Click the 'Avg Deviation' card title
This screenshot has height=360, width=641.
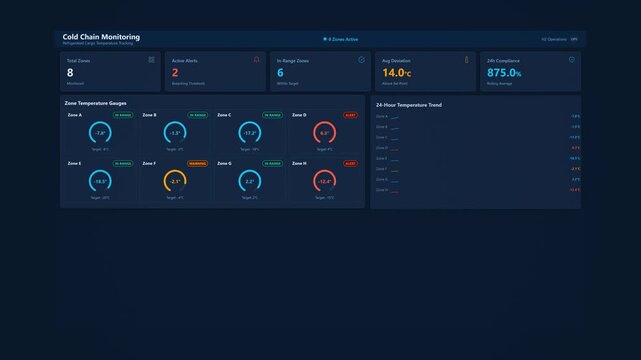pos(396,61)
